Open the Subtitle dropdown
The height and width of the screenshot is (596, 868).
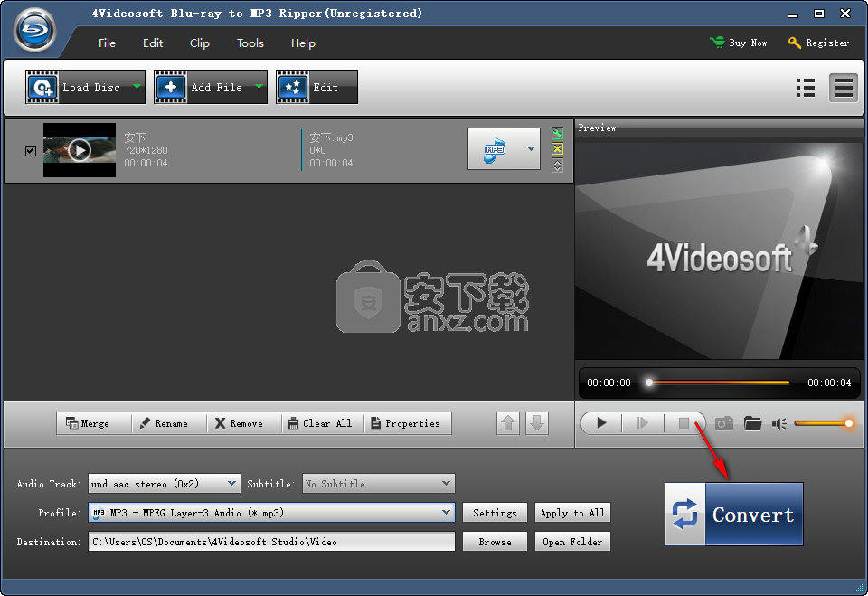379,484
